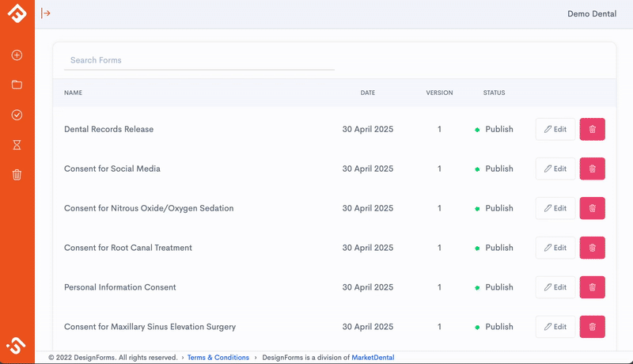Edit Consent for Nitrous Oxide/Oxygen Sedation
This screenshot has height=364, width=633.
(x=555, y=208)
